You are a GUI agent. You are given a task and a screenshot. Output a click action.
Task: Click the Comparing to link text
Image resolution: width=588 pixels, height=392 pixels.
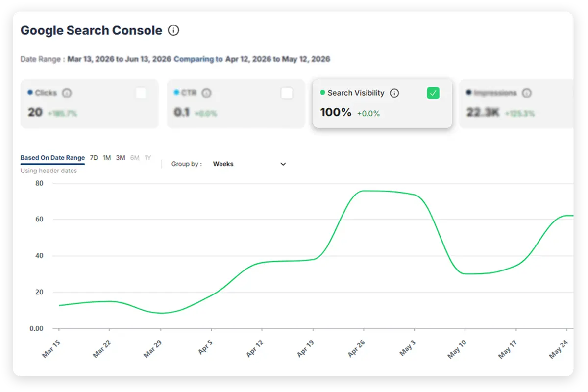(x=198, y=59)
